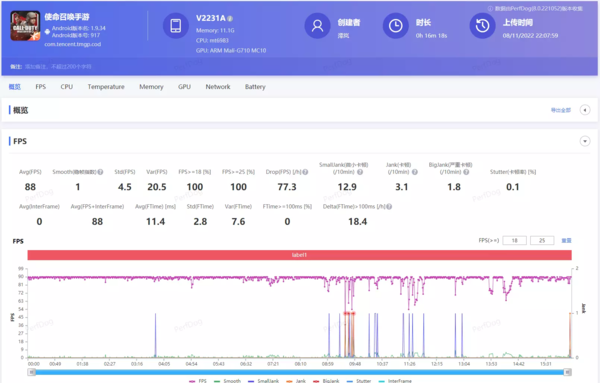Viewport: 600px width, 383px height.
Task: Click the Var(FTime) value 7.6
Action: 238,222
